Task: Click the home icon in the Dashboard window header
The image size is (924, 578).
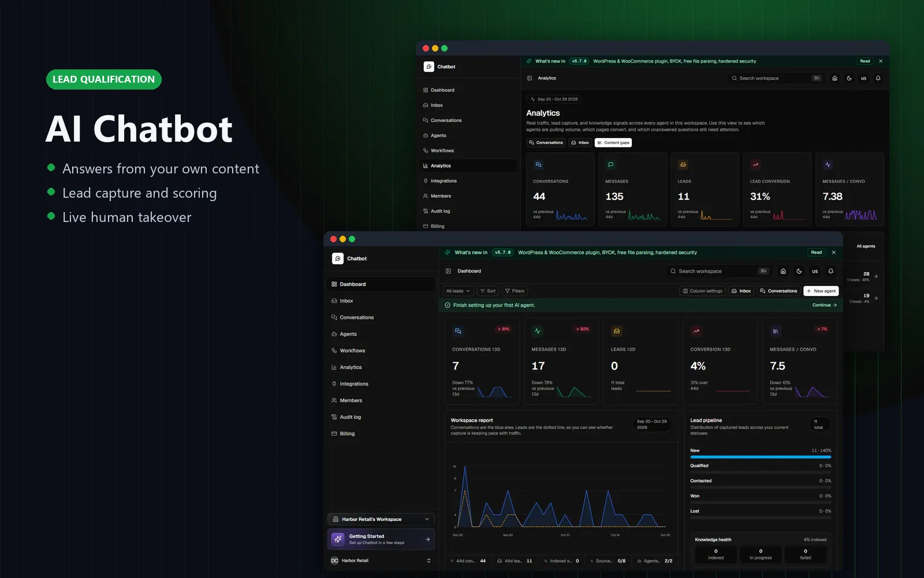Action: 783,271
